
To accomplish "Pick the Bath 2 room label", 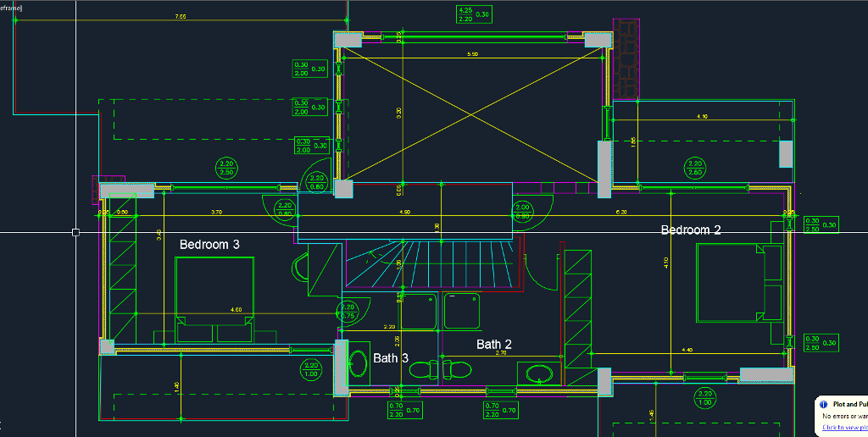I will [x=494, y=344].
